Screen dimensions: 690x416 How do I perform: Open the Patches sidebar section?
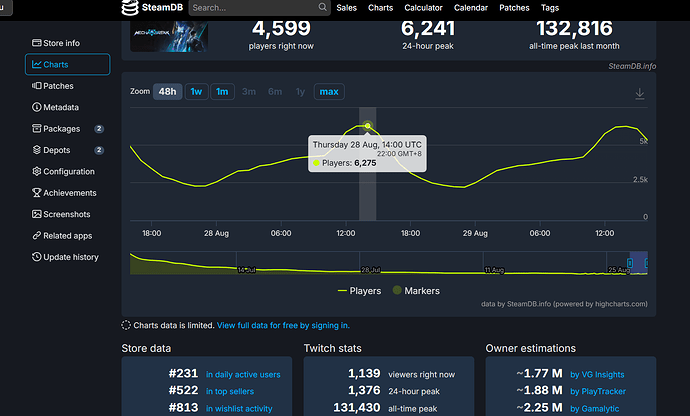point(59,86)
